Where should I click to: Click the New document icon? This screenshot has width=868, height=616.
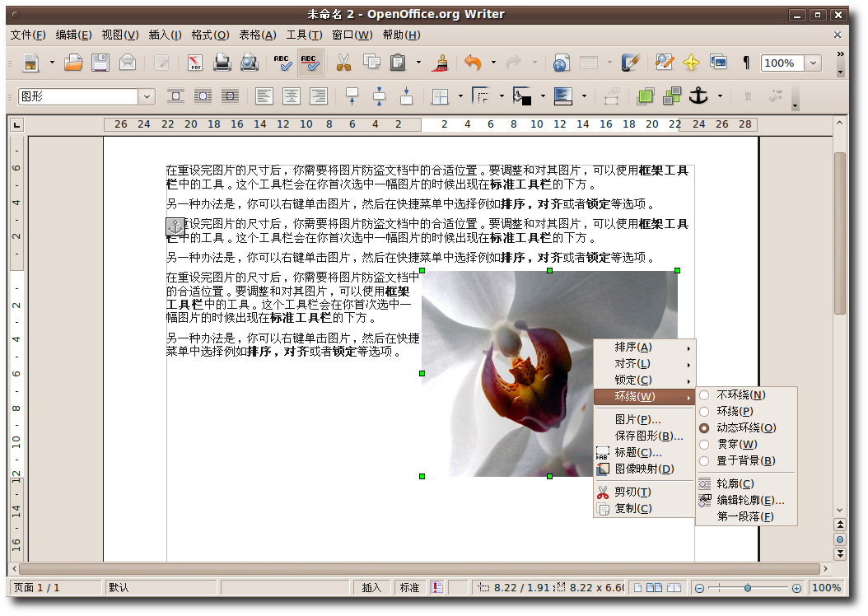pyautogui.click(x=31, y=63)
